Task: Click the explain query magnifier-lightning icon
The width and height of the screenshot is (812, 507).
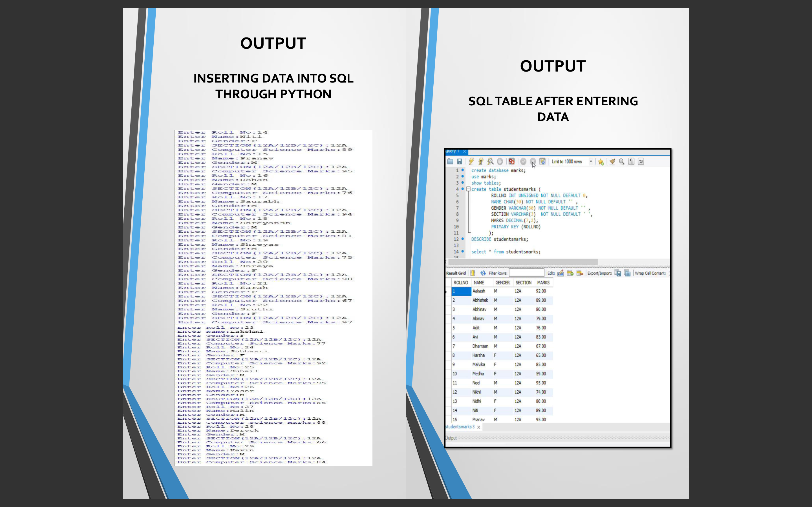Action: pos(491,161)
